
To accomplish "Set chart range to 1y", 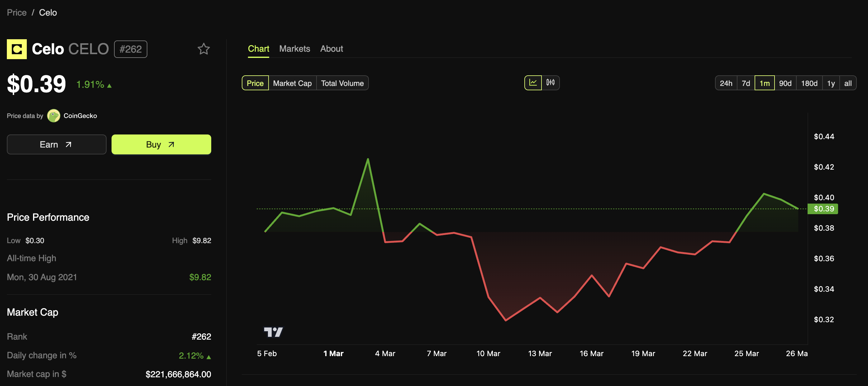I will click(831, 83).
